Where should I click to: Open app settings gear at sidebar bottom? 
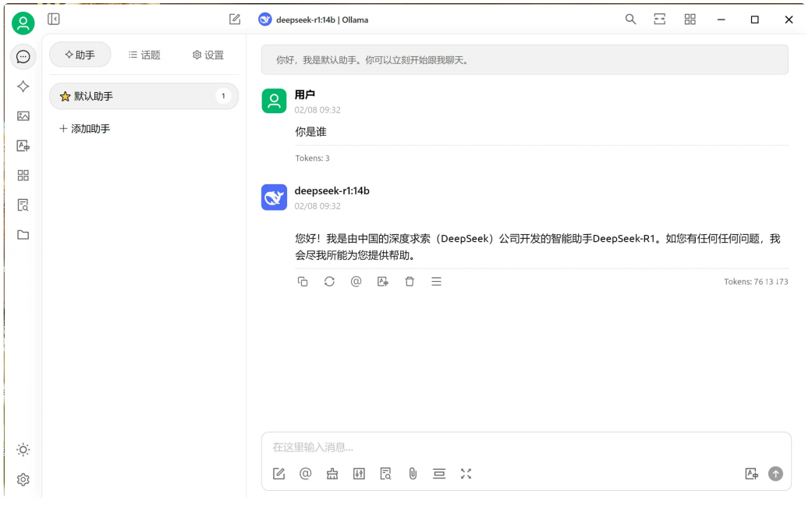tap(23, 480)
